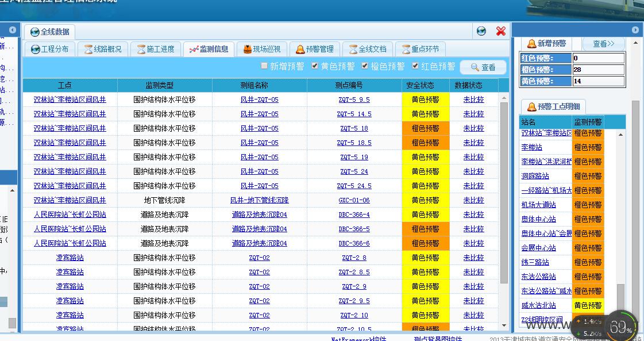Screen dimensions: 644x341
Task: Open the 预警管理 tab
Action: (315, 49)
